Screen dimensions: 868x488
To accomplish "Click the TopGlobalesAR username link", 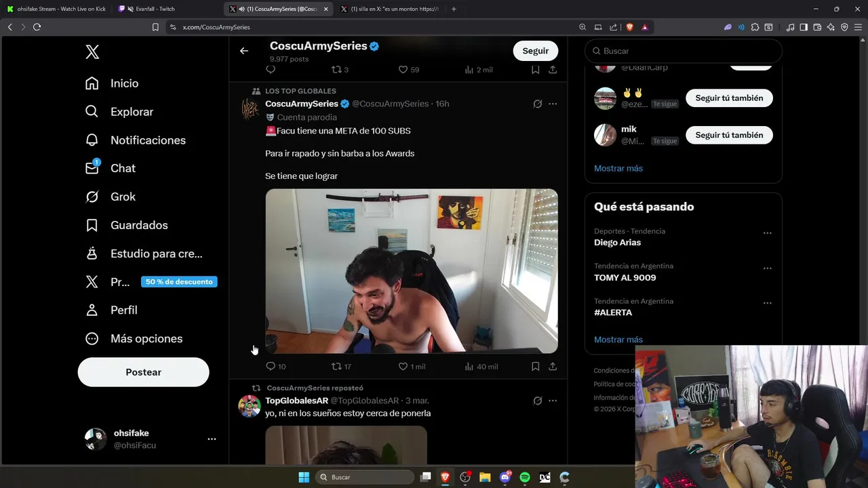I will (x=296, y=401).
